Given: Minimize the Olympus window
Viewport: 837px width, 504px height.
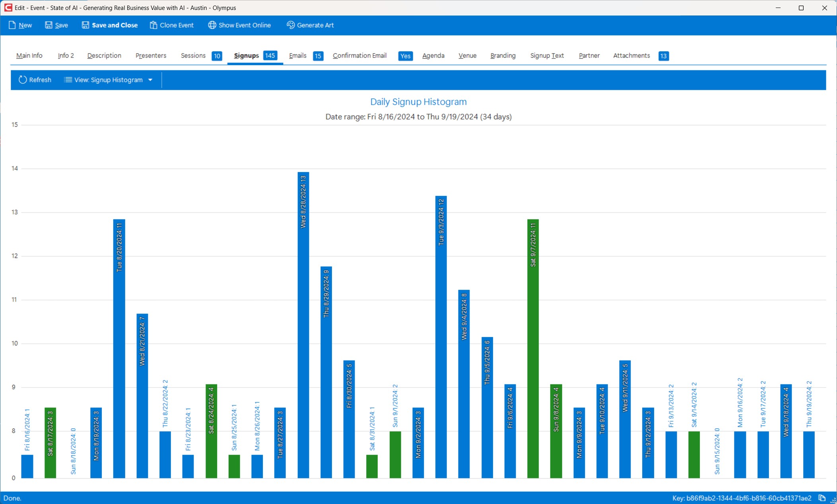Looking at the screenshot, I should click(x=778, y=8).
